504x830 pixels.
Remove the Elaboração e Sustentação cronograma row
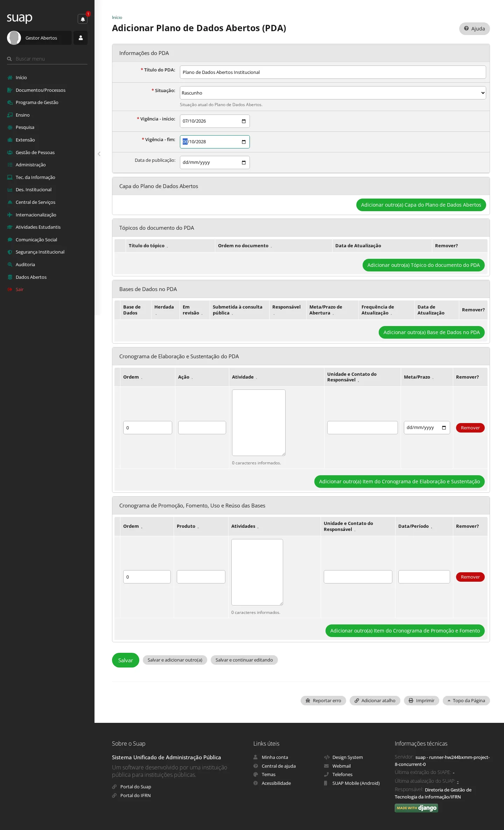tap(470, 428)
